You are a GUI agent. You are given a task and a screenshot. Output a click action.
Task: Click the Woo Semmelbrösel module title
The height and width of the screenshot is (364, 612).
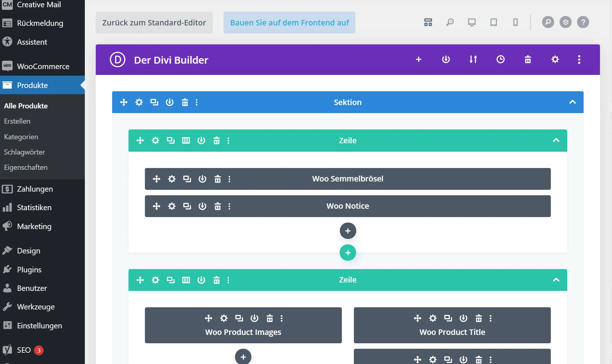pyautogui.click(x=348, y=179)
